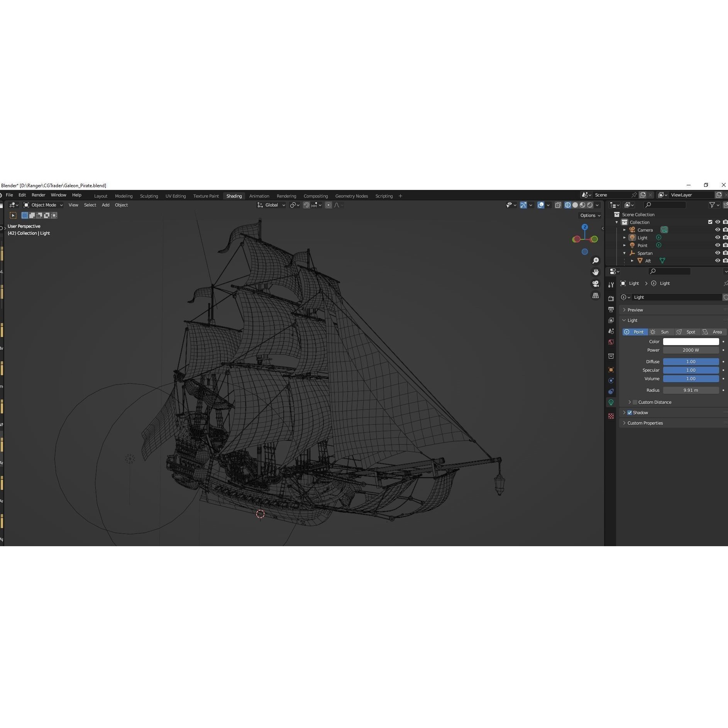Uncheck the Collection enable checkbox
The width and height of the screenshot is (728, 728).
pos(710,222)
